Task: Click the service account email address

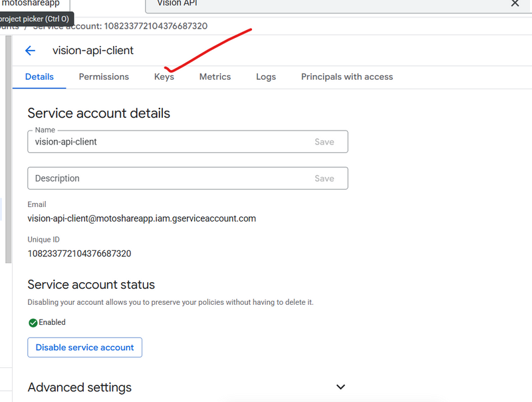Action: 142,218
